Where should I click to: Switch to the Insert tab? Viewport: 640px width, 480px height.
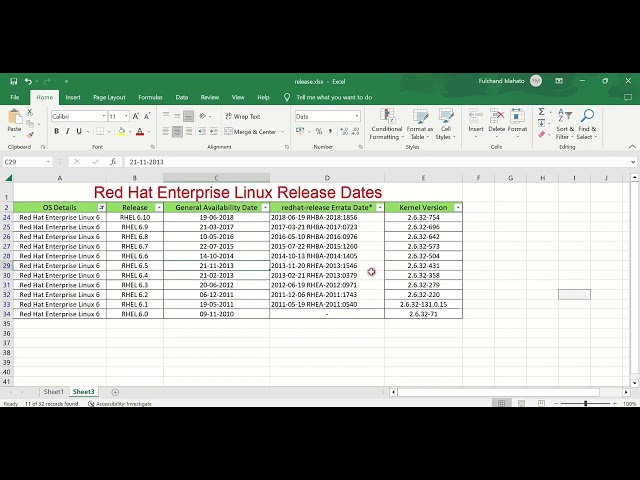click(73, 97)
